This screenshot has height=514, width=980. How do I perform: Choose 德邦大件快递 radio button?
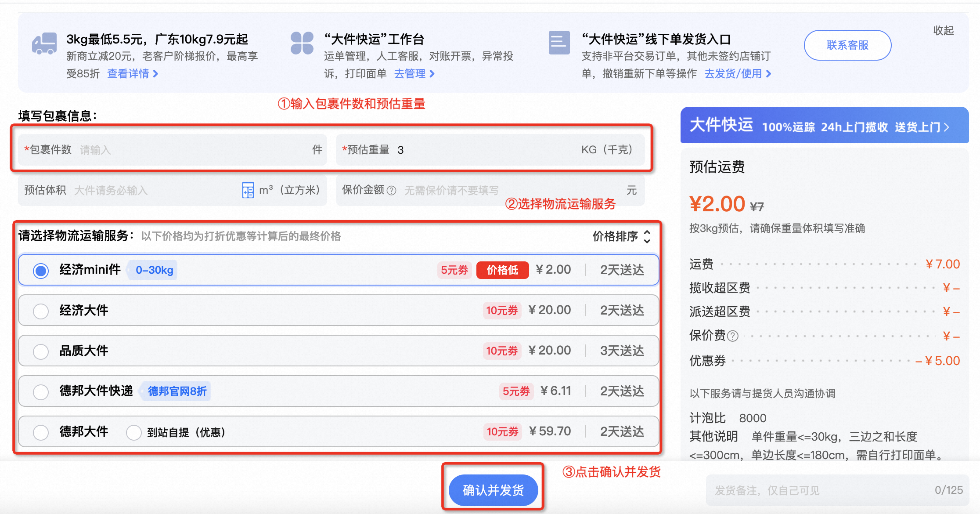click(x=41, y=392)
